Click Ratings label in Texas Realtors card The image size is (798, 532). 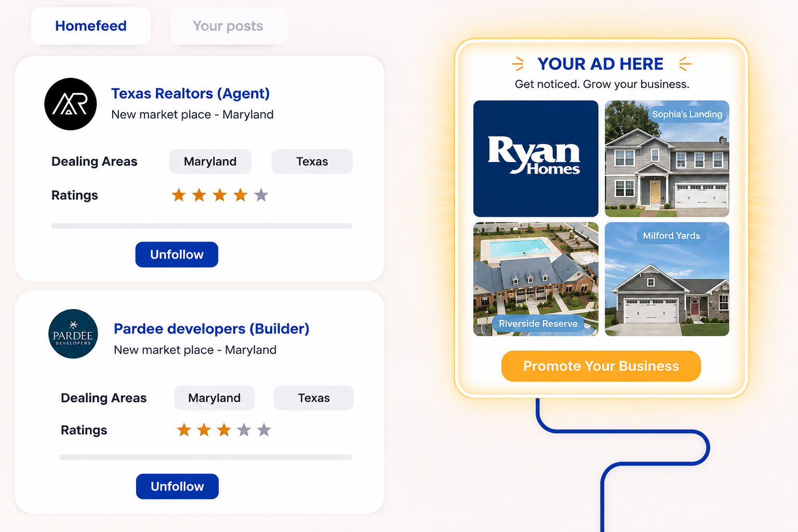click(x=75, y=195)
